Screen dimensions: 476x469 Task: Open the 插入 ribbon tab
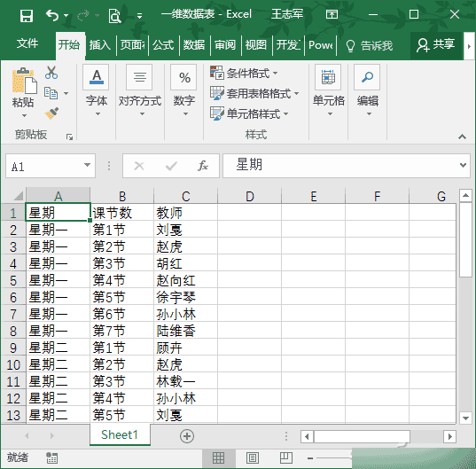click(100, 45)
